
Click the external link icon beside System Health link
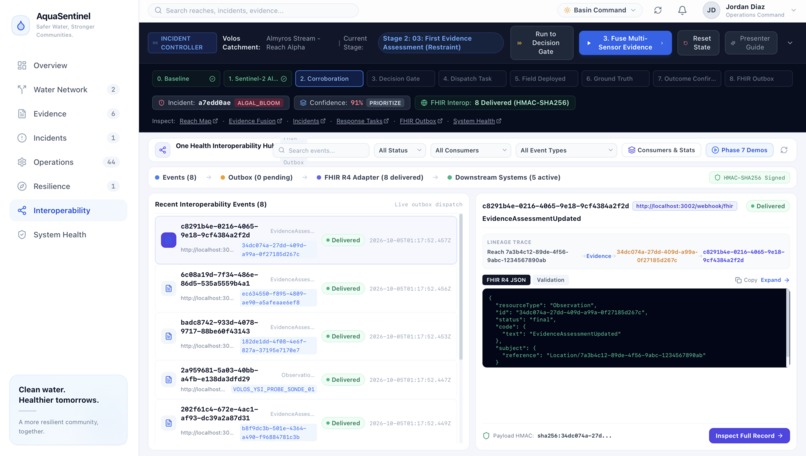click(x=499, y=121)
